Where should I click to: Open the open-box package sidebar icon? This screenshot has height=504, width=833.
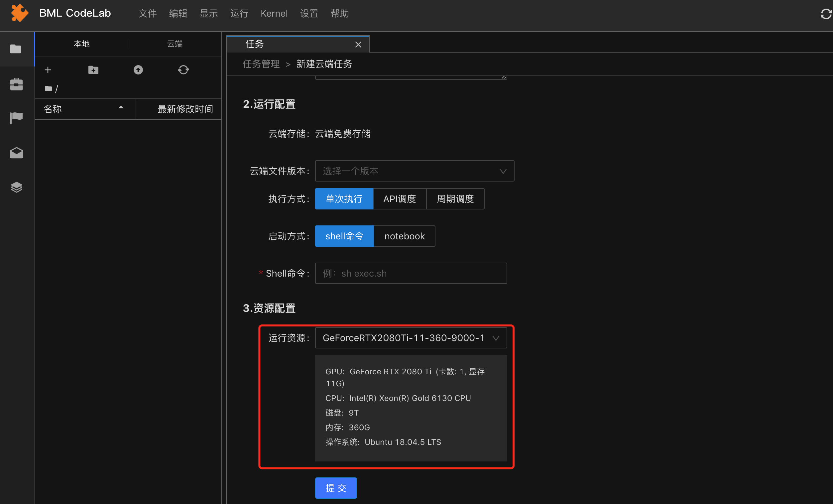[16, 153]
